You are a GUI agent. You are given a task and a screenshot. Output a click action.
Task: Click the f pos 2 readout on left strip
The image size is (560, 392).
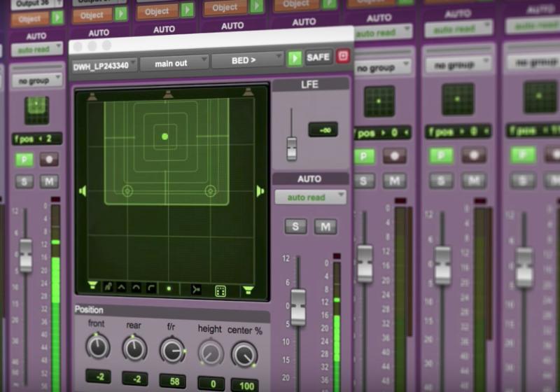click(37, 139)
